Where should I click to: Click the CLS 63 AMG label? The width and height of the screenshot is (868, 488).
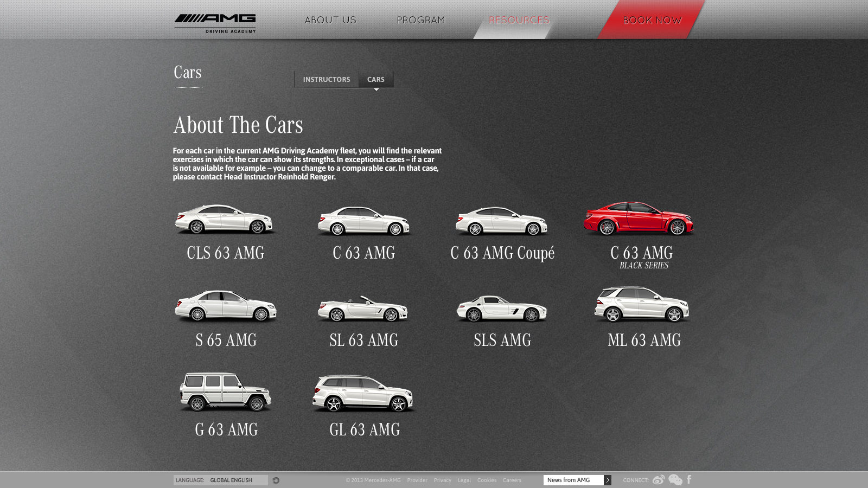tap(226, 253)
